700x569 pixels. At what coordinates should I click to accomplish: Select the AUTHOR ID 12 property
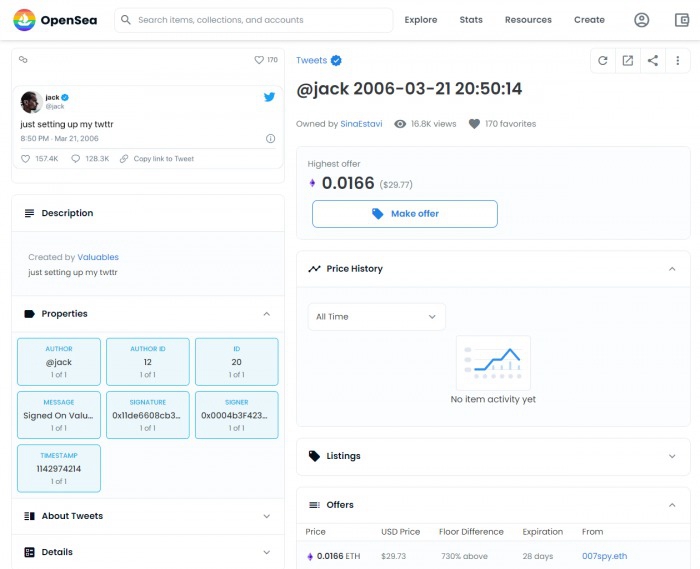148,362
